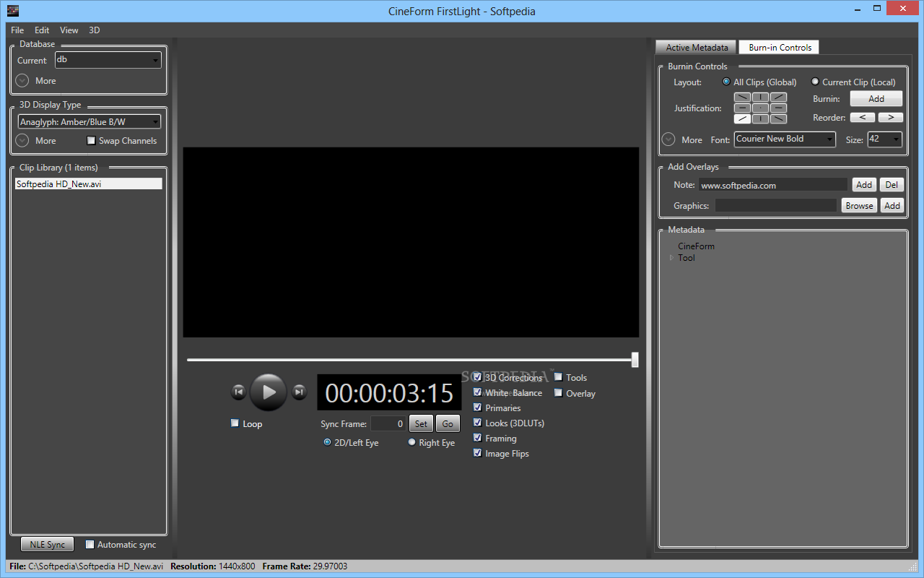The height and width of the screenshot is (578, 924).
Task: Click the black video preview viewport
Action: (x=411, y=242)
